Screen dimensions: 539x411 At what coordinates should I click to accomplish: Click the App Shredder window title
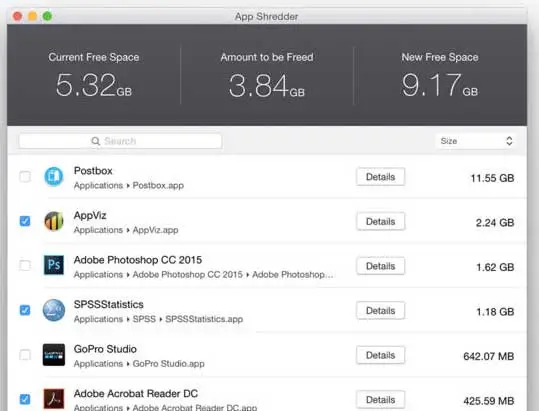click(266, 16)
